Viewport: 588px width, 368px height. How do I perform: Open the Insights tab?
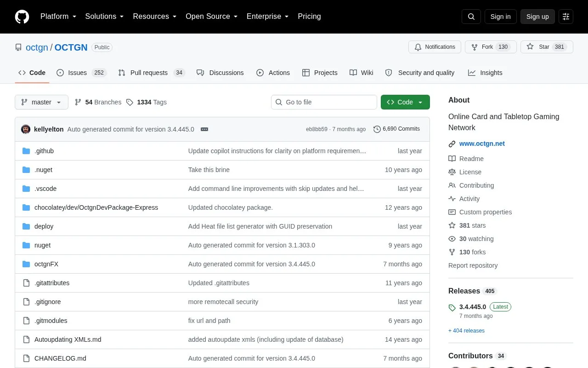click(x=485, y=73)
